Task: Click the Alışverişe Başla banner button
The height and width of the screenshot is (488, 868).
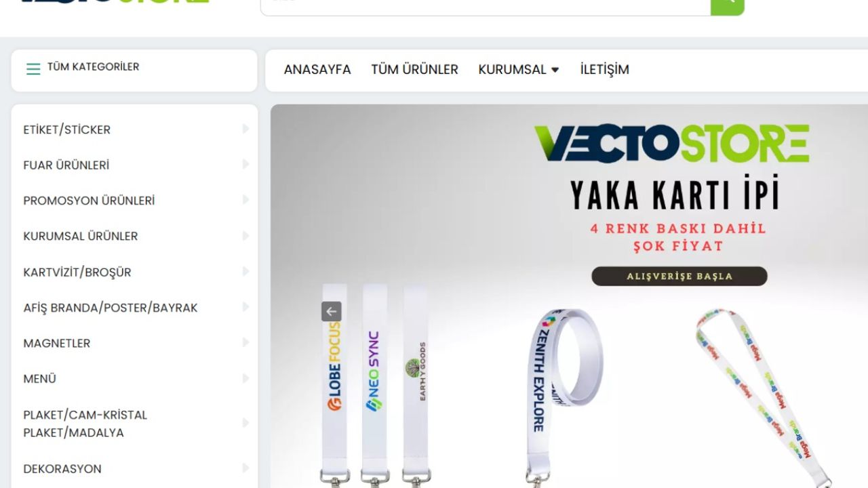Action: click(x=679, y=276)
